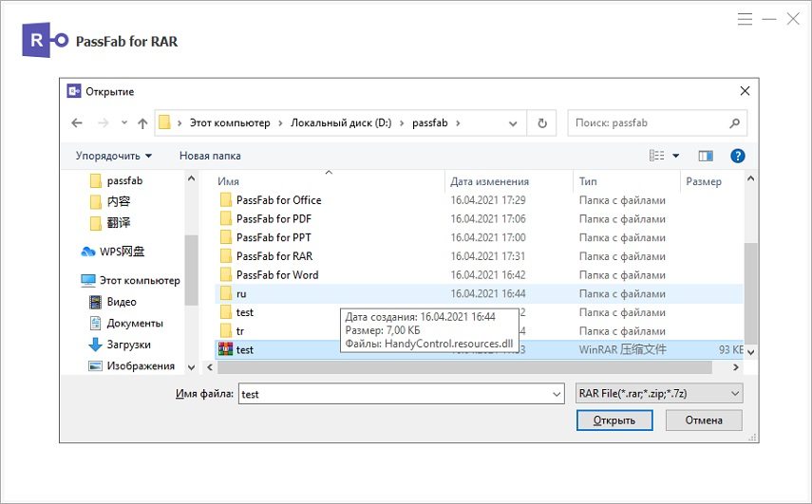Click the search magnifier icon
Image resolution: width=812 pixels, height=504 pixels.
734,123
